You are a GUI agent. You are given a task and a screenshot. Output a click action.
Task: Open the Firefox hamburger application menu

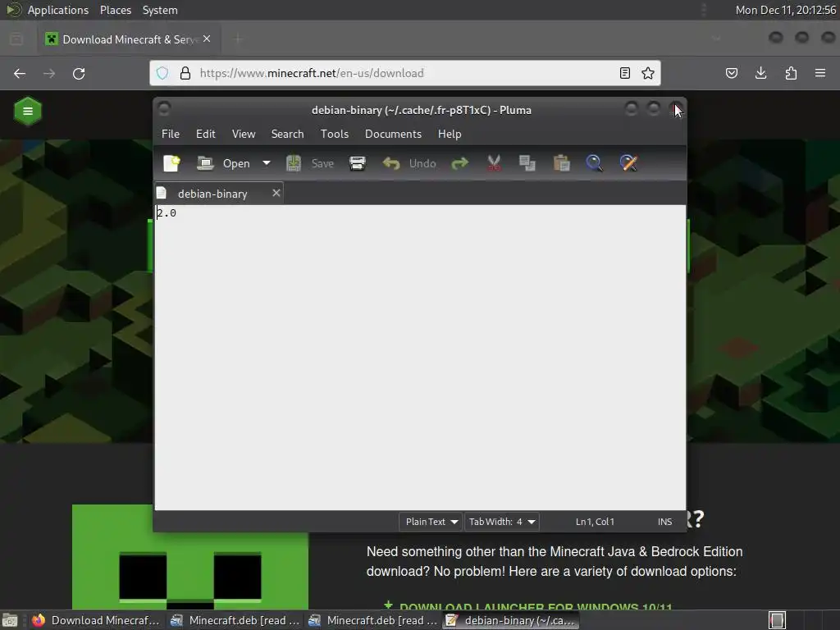point(820,73)
